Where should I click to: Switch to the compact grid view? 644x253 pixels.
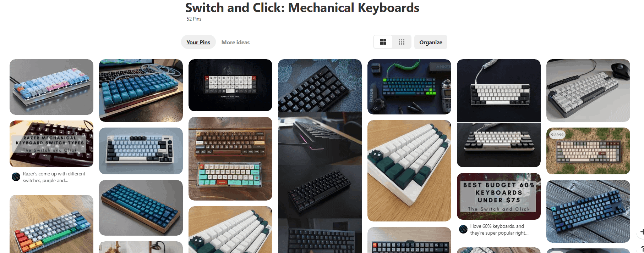pyautogui.click(x=402, y=42)
